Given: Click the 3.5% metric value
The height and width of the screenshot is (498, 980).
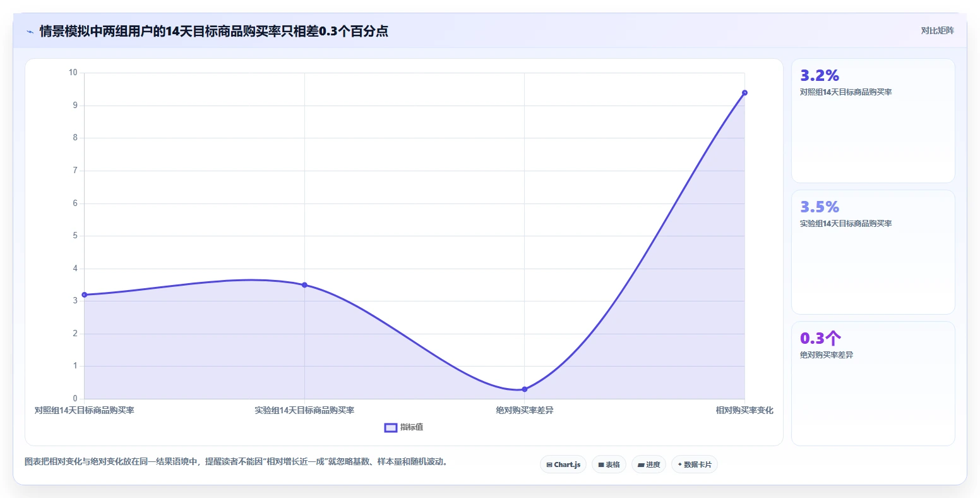Looking at the screenshot, I should point(820,207).
